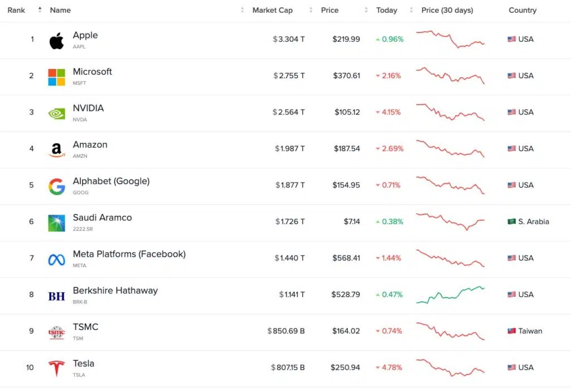Click the Saudi Aramco logo
The height and width of the screenshot is (392, 571).
click(56, 223)
